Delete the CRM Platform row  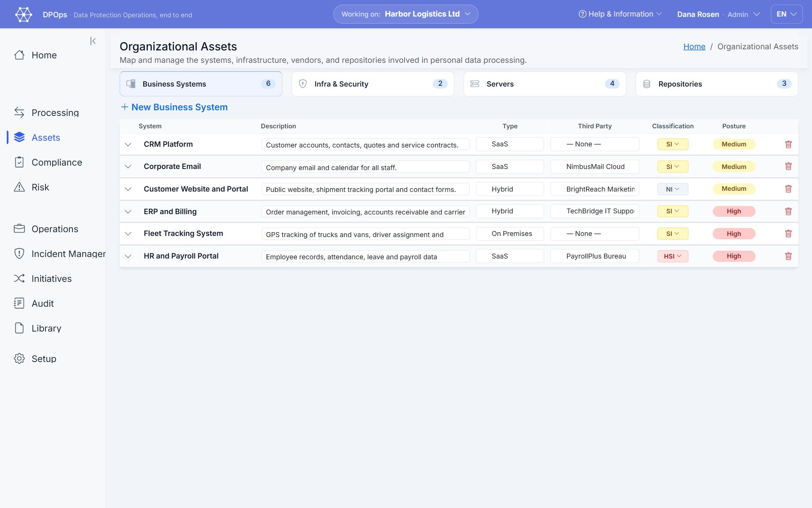788,144
